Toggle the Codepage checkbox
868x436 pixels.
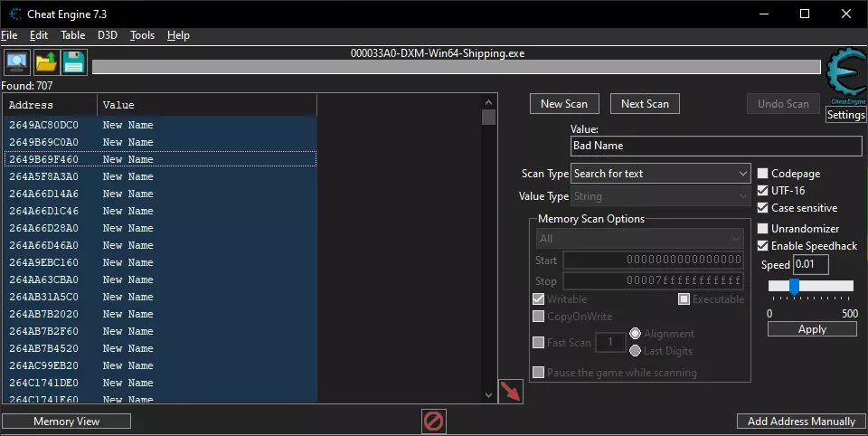pyautogui.click(x=762, y=174)
